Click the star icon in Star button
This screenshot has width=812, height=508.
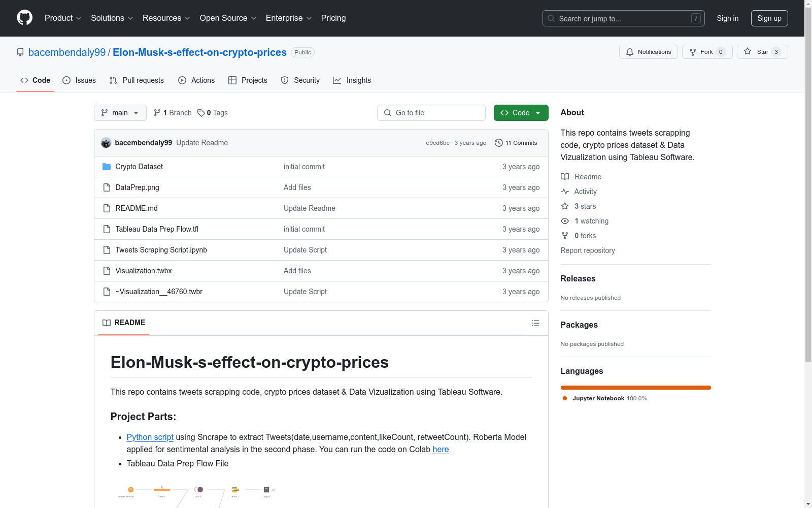coord(748,51)
